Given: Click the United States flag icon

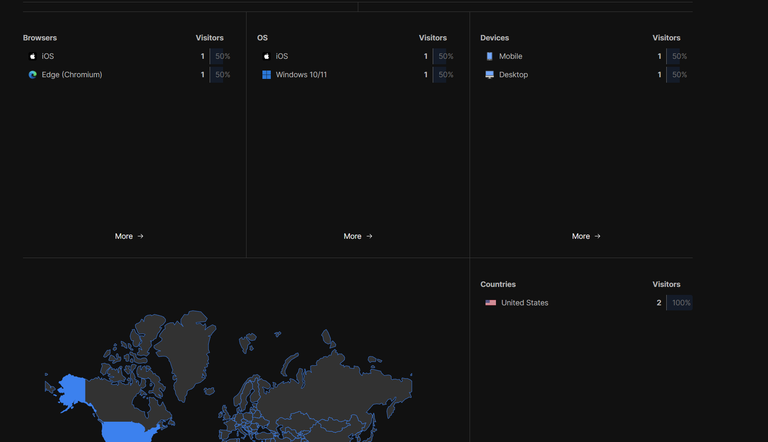Looking at the screenshot, I should [x=490, y=303].
